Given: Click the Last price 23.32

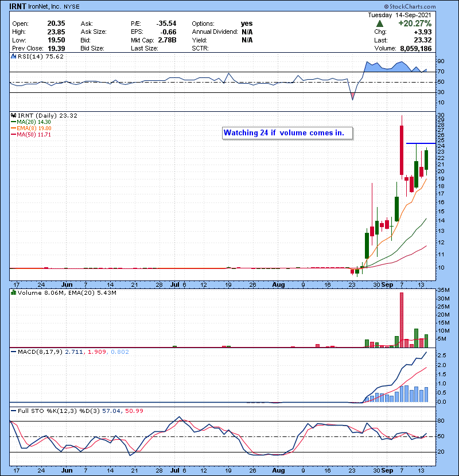Looking at the screenshot, I should click(x=422, y=40).
